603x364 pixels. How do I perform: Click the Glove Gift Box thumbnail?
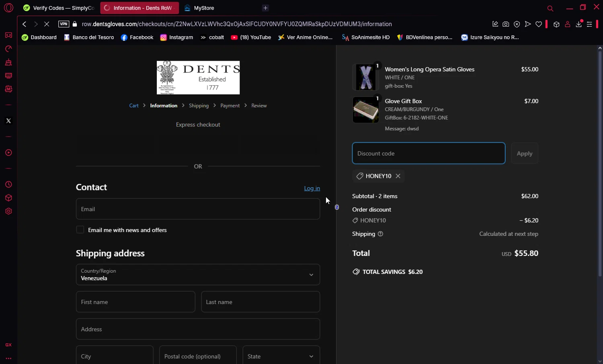pos(365,110)
